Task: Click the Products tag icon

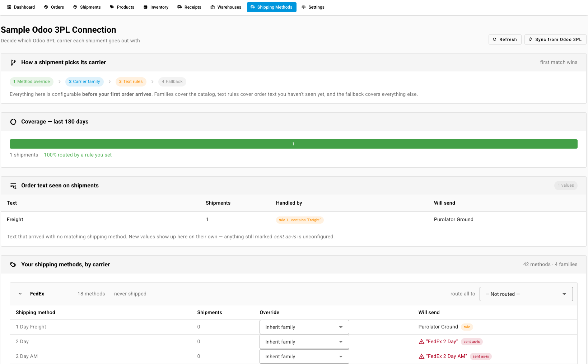Action: coord(112,7)
